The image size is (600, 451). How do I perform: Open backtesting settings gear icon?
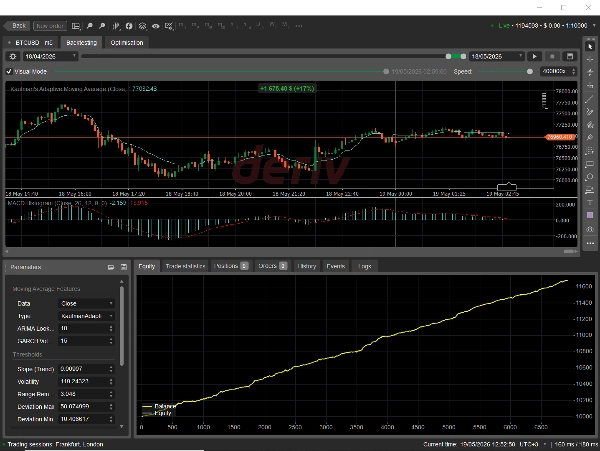point(13,56)
